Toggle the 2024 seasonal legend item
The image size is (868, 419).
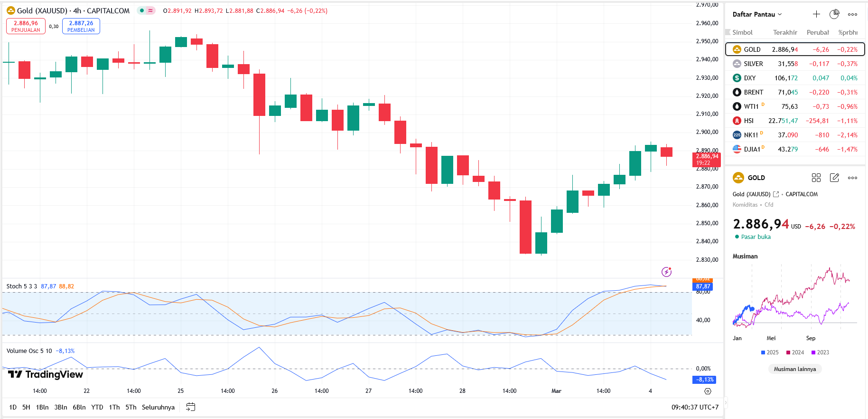point(795,352)
